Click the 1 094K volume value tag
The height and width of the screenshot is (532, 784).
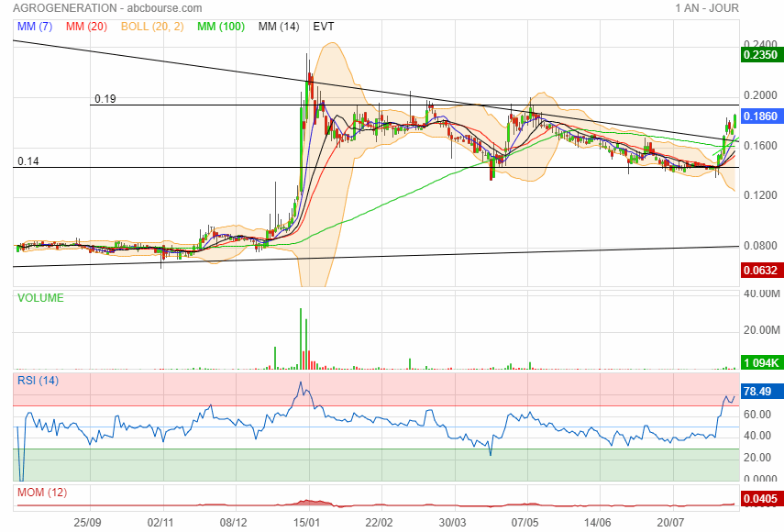click(760, 362)
